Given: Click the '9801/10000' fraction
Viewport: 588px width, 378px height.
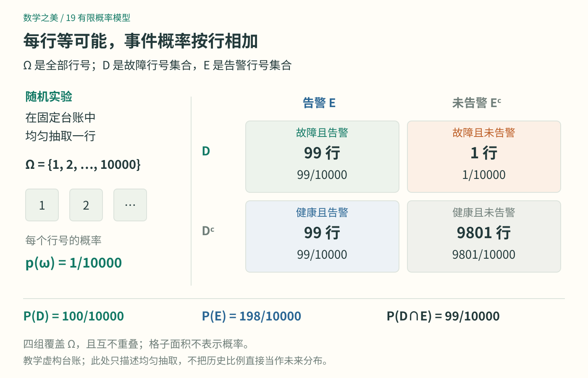Looking at the screenshot, I should [x=484, y=255].
